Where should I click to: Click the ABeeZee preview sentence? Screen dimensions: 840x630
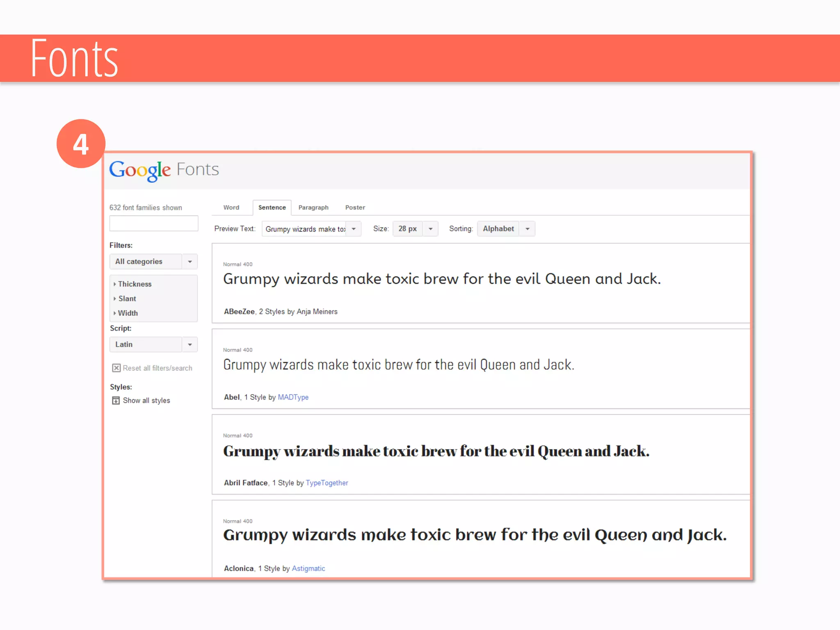click(442, 279)
